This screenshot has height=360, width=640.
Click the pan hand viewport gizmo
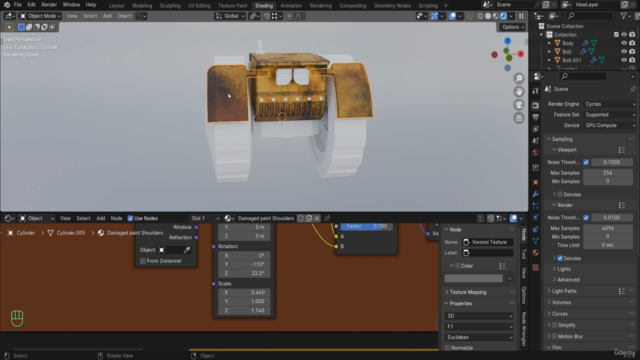[x=519, y=91]
